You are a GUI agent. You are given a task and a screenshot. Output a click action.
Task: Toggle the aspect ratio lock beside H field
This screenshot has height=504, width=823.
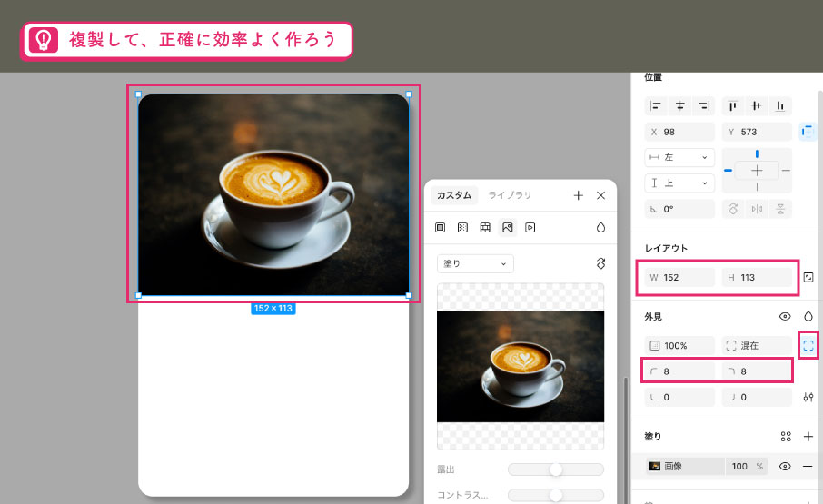click(808, 278)
